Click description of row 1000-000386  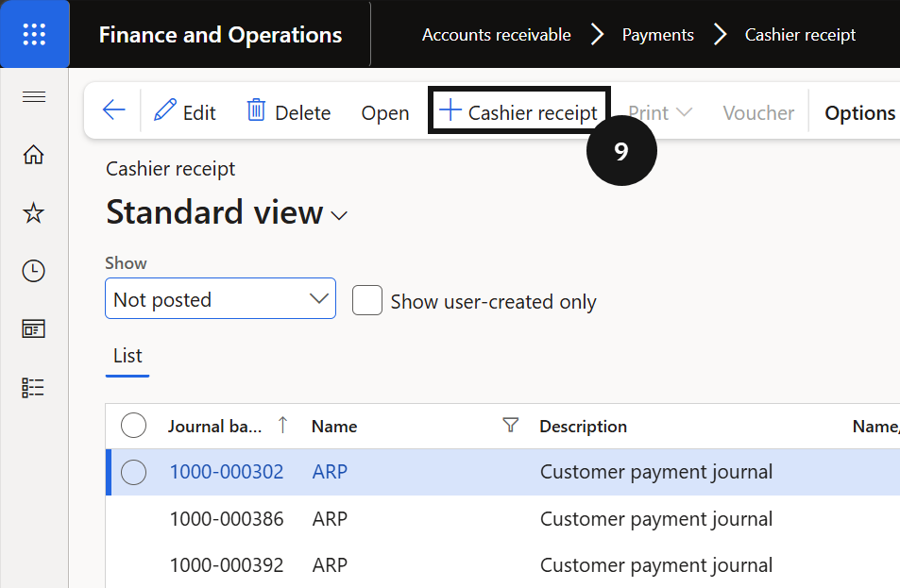tap(656, 518)
